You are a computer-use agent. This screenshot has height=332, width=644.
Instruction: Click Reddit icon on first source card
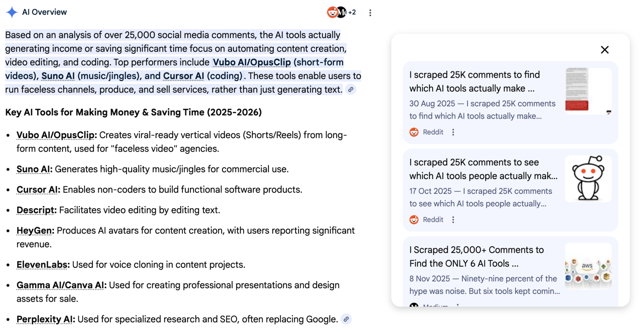[x=414, y=132]
